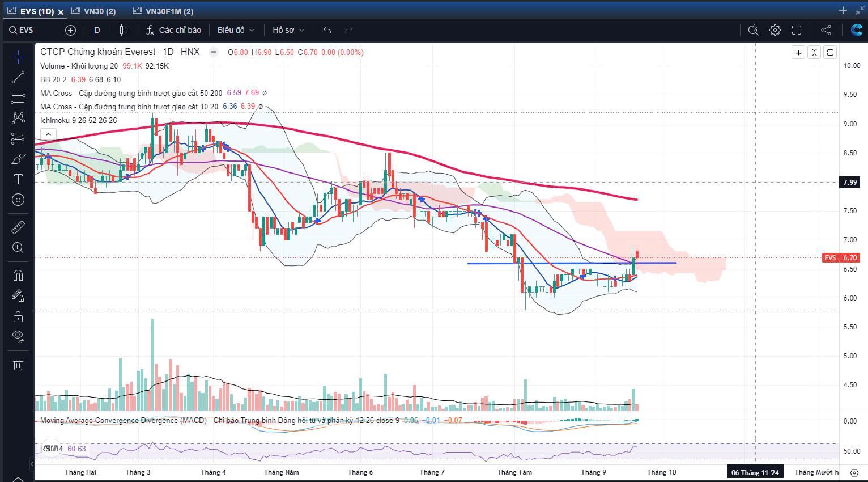This screenshot has width=868, height=482.
Task: Select the MA Cross 10 20 legend
Action: coord(129,107)
